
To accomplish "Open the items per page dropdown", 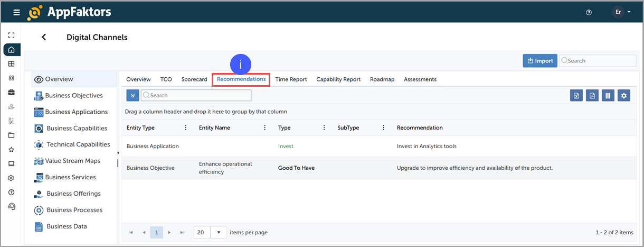I will pyautogui.click(x=219, y=233).
